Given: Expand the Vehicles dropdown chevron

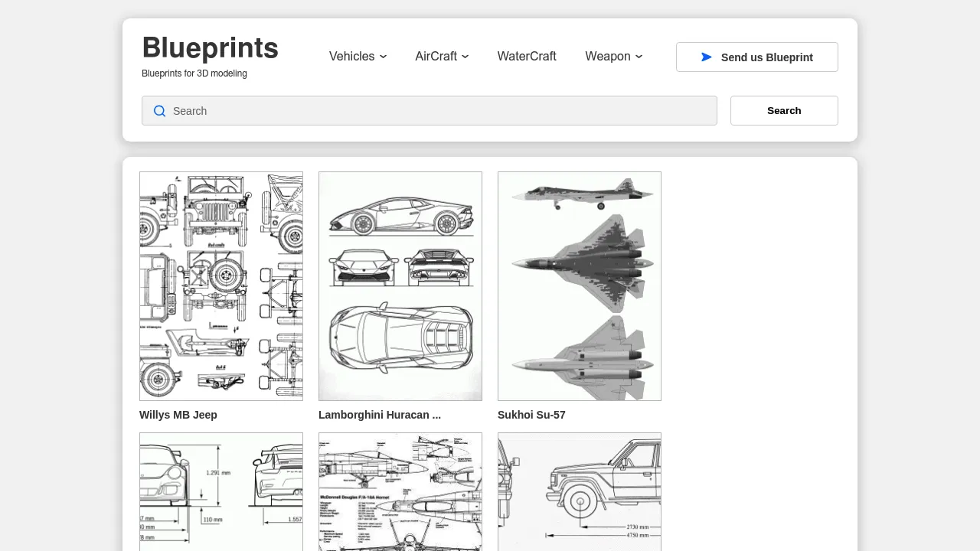Looking at the screenshot, I should (383, 57).
